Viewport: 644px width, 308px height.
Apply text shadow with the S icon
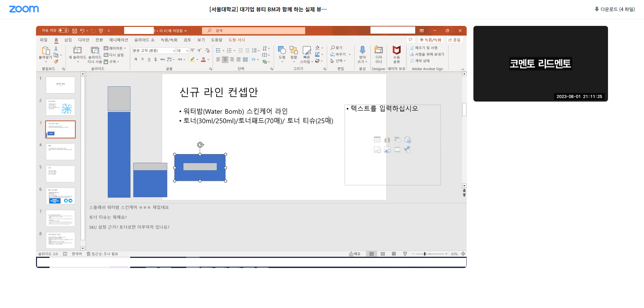tap(155, 60)
